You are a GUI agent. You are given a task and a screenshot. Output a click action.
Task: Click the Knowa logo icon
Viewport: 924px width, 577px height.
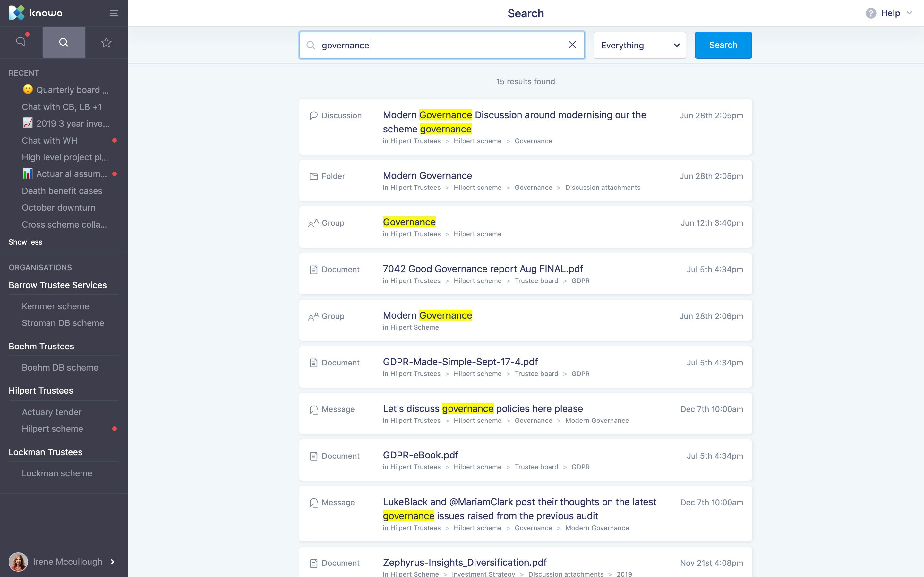click(x=16, y=13)
